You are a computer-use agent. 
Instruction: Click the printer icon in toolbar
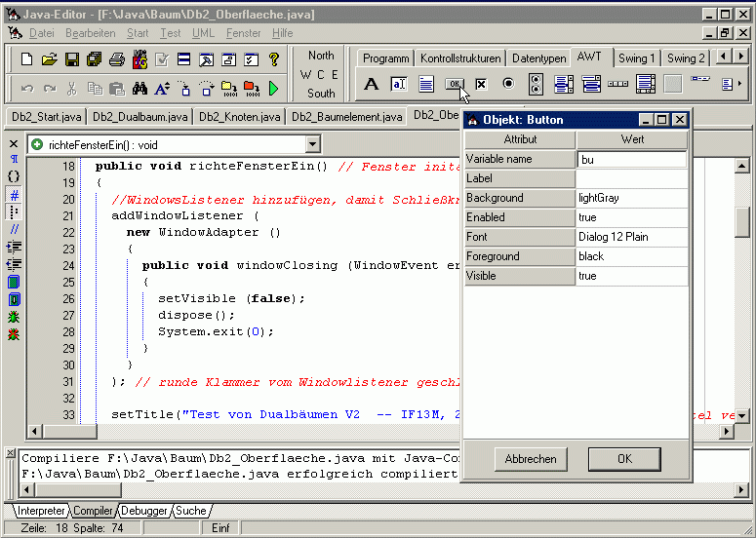pyautogui.click(x=117, y=59)
